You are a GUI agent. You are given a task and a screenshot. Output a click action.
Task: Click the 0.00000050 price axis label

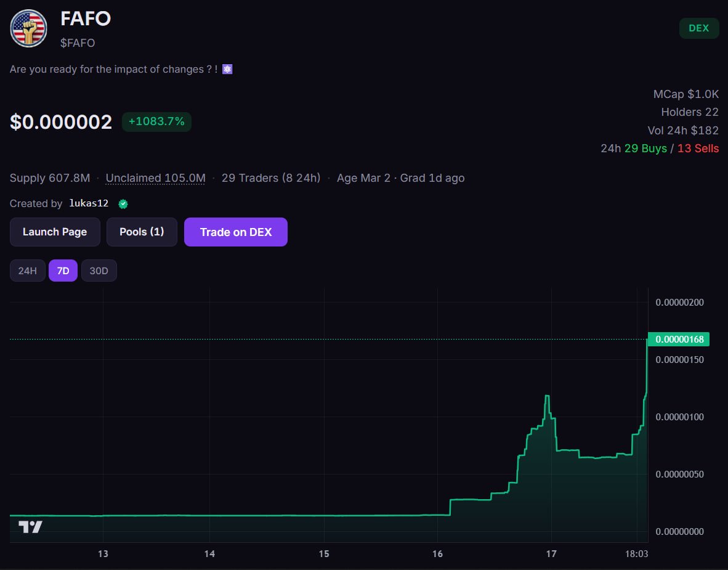click(679, 474)
